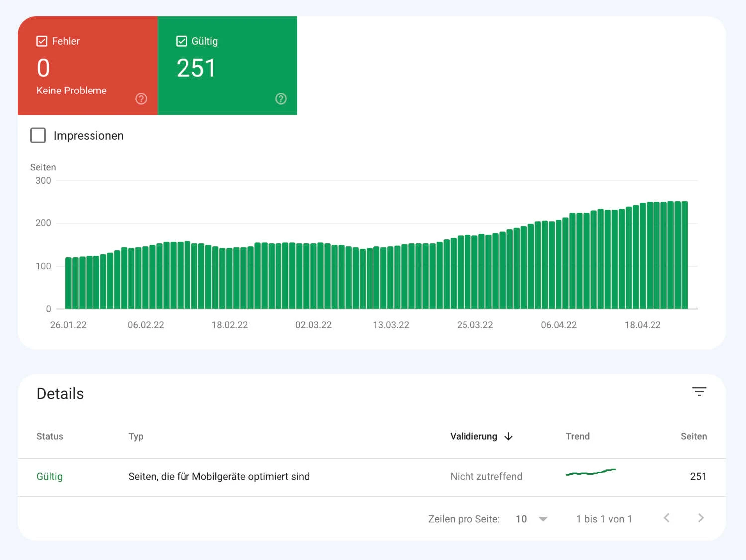Go to next page of table rows
746x560 pixels.
pos(701,518)
